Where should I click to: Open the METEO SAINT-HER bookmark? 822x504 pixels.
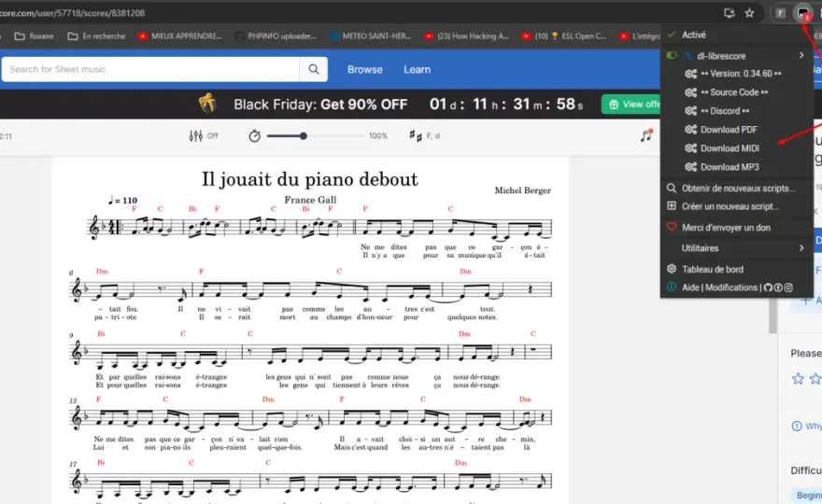(x=370, y=36)
